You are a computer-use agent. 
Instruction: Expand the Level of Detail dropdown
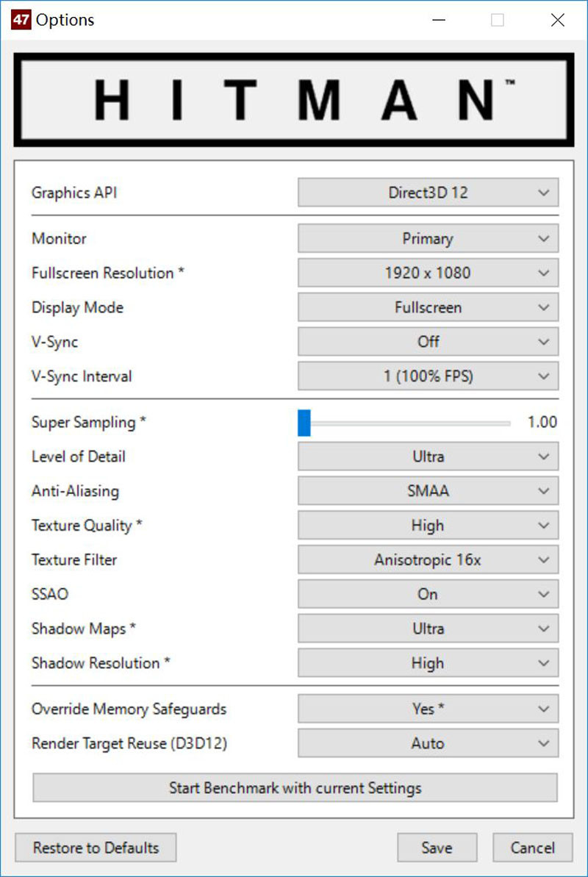click(428, 457)
